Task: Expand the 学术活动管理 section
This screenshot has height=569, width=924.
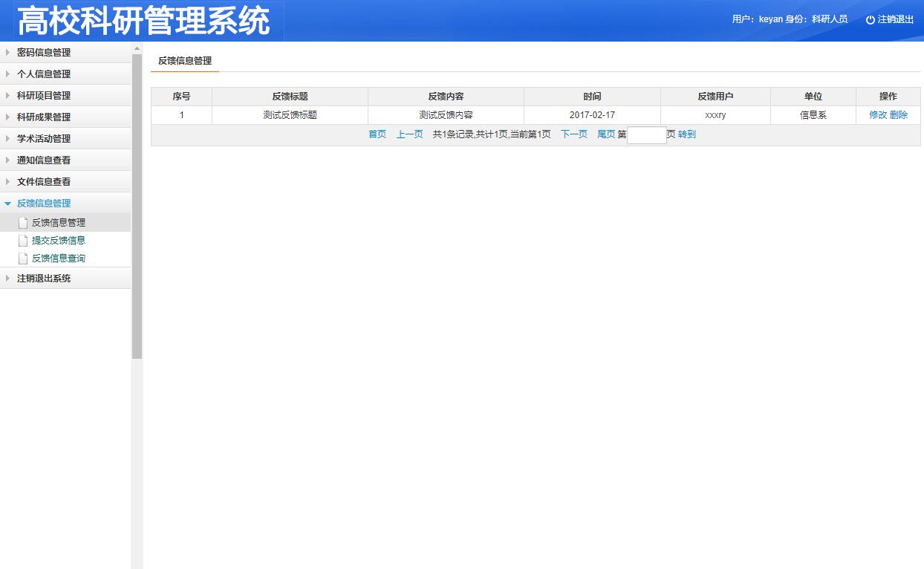Action: pos(41,138)
